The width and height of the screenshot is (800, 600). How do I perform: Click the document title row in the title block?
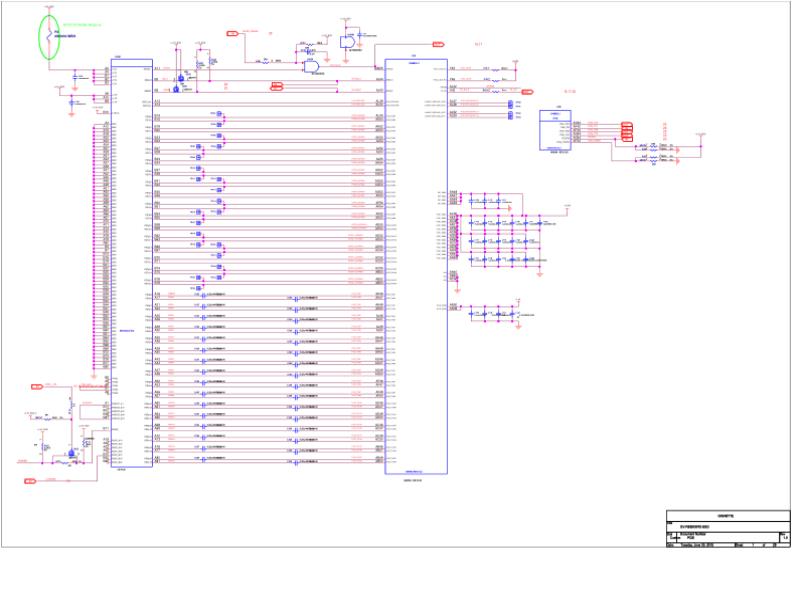click(728, 527)
